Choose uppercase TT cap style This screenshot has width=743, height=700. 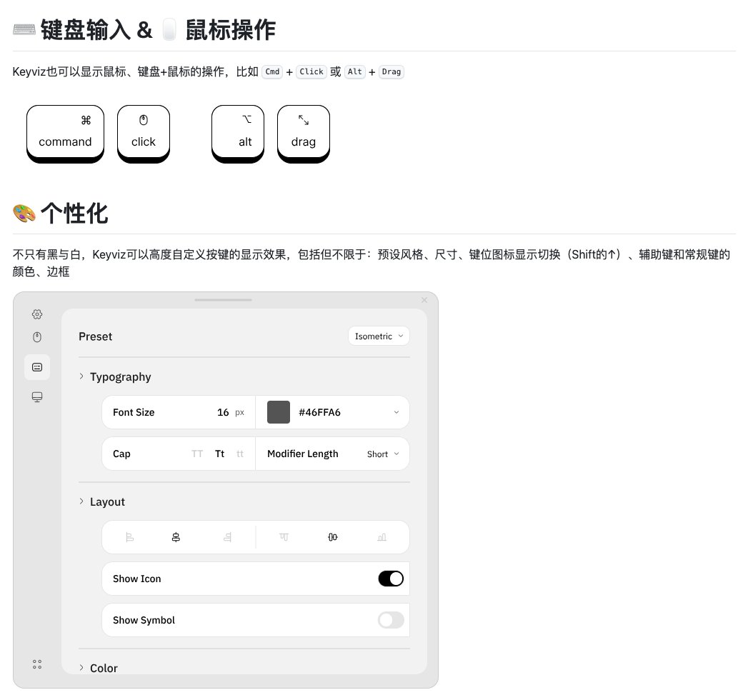[x=197, y=454]
